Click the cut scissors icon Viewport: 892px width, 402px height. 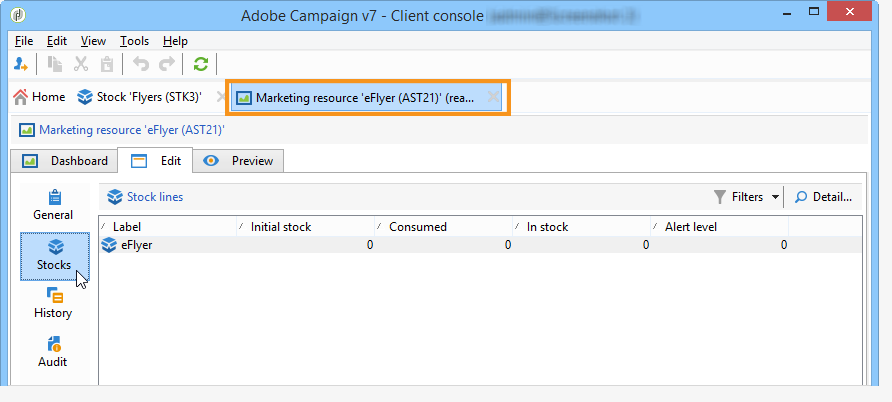click(81, 64)
